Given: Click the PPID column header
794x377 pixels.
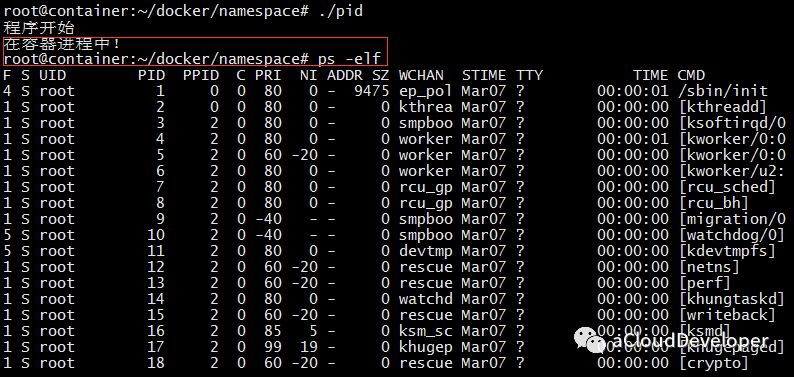Looking at the screenshot, I should [201, 75].
